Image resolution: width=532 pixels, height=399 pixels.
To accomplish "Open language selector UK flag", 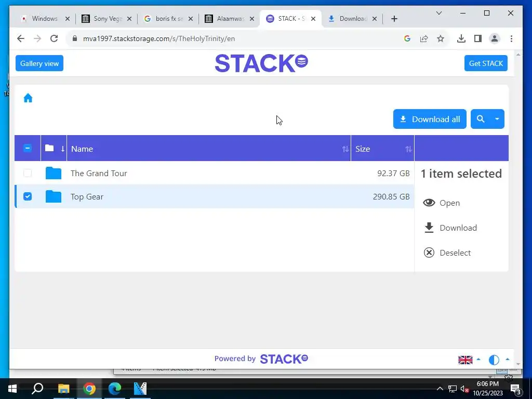I will pos(465,360).
